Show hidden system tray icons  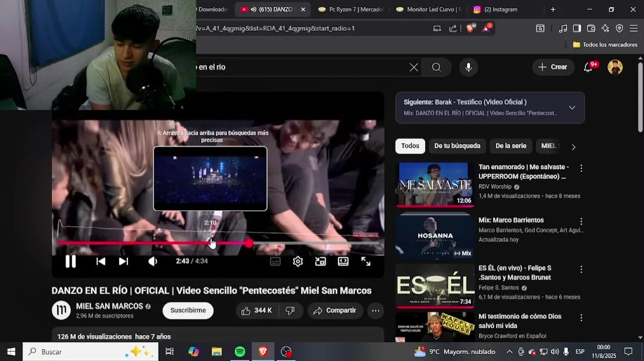point(509,352)
